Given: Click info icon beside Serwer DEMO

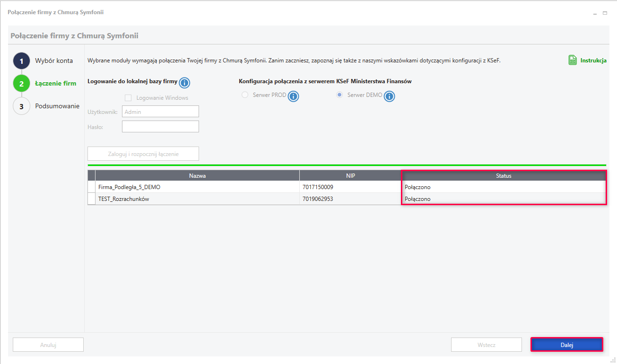Looking at the screenshot, I should point(389,96).
